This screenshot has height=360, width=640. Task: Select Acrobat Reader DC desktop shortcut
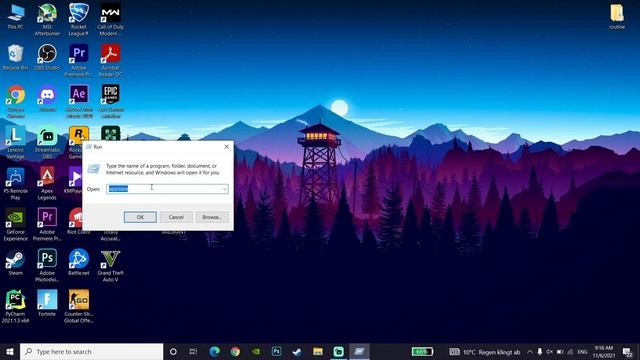[110, 60]
